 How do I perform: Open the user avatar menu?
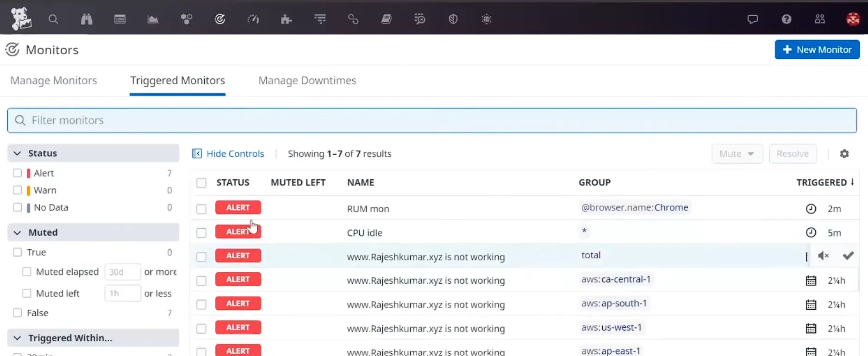click(x=853, y=19)
